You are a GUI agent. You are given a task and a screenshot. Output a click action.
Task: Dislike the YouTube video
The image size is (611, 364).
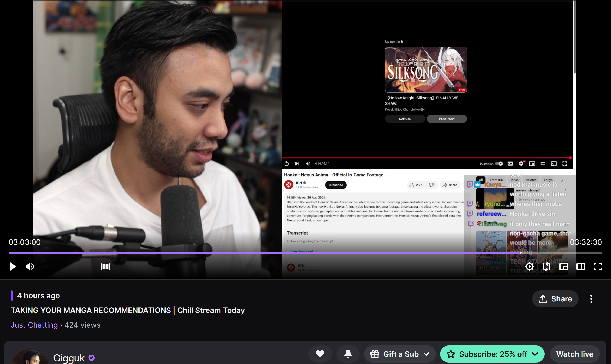click(x=432, y=185)
